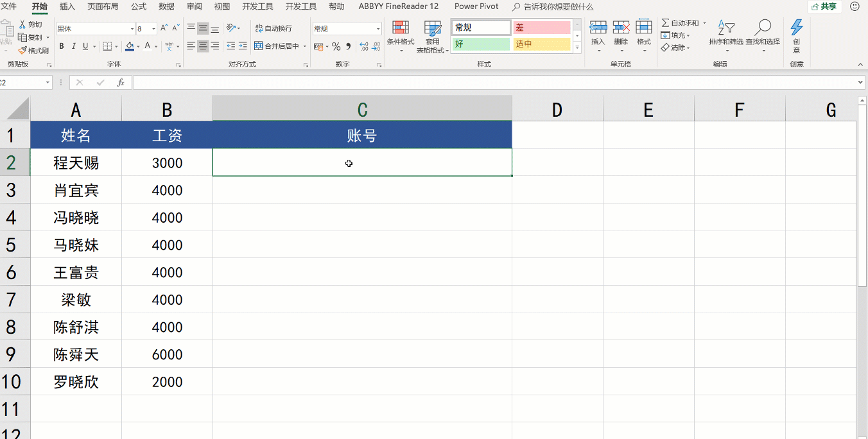This screenshot has width=868, height=439.
Task: Click the Merge and Center icon
Action: [x=259, y=46]
